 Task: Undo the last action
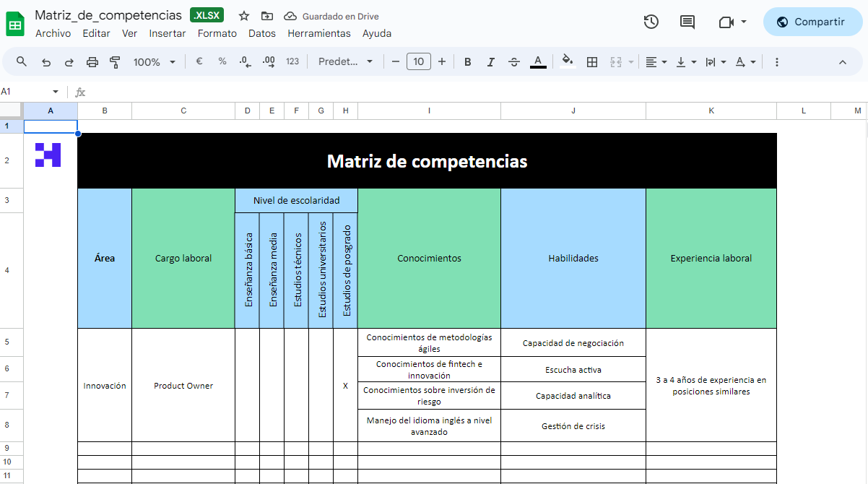pyautogui.click(x=45, y=61)
